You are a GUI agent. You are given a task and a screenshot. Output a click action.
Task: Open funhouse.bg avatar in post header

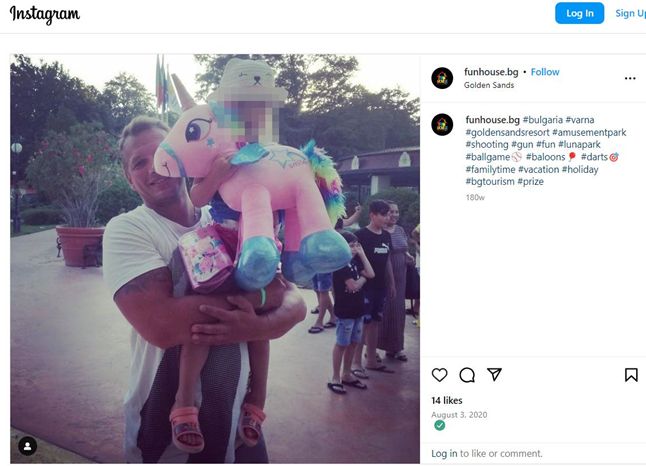(x=442, y=78)
